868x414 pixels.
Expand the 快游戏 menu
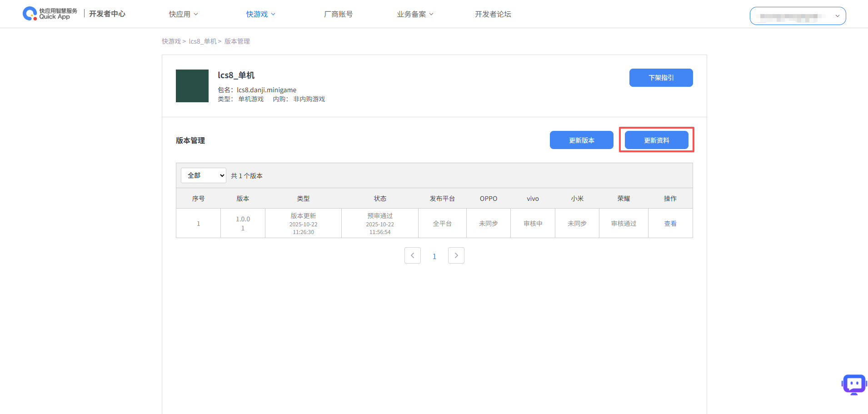(260, 14)
